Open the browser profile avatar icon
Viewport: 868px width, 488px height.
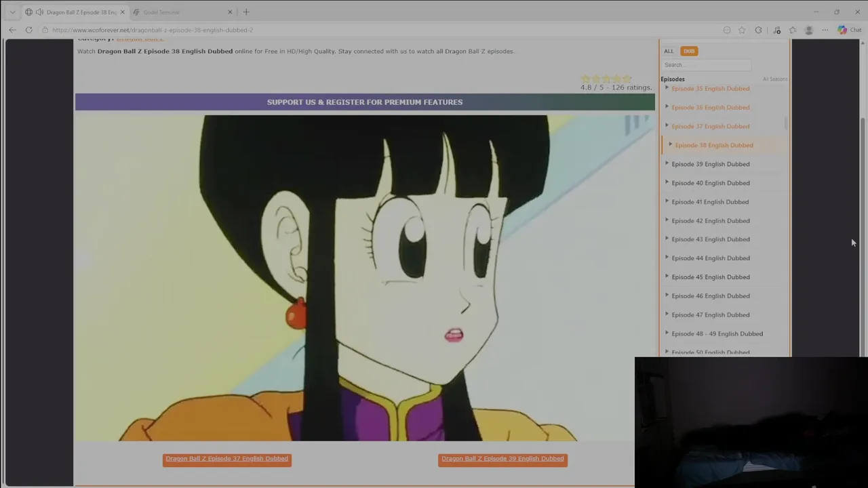tap(808, 30)
